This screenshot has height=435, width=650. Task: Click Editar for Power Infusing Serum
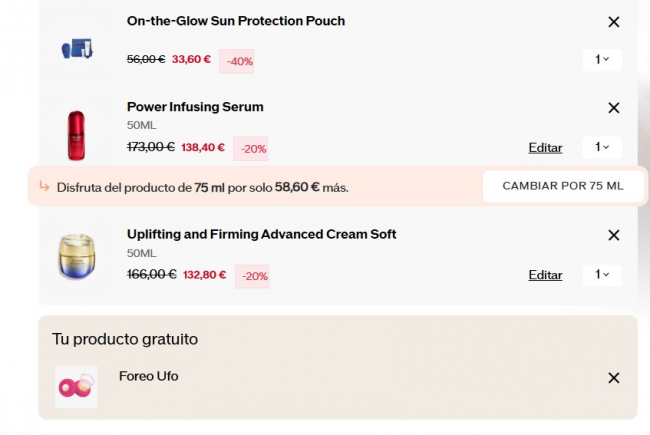click(545, 148)
